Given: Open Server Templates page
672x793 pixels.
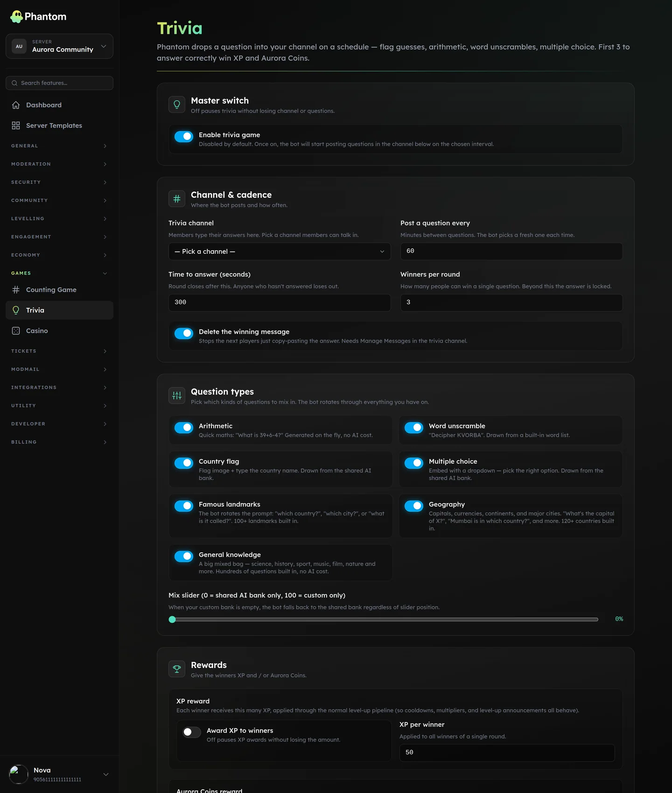Looking at the screenshot, I should pos(59,125).
